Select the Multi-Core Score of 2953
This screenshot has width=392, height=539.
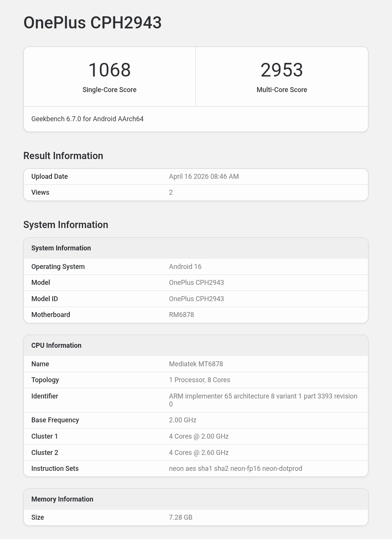(281, 70)
